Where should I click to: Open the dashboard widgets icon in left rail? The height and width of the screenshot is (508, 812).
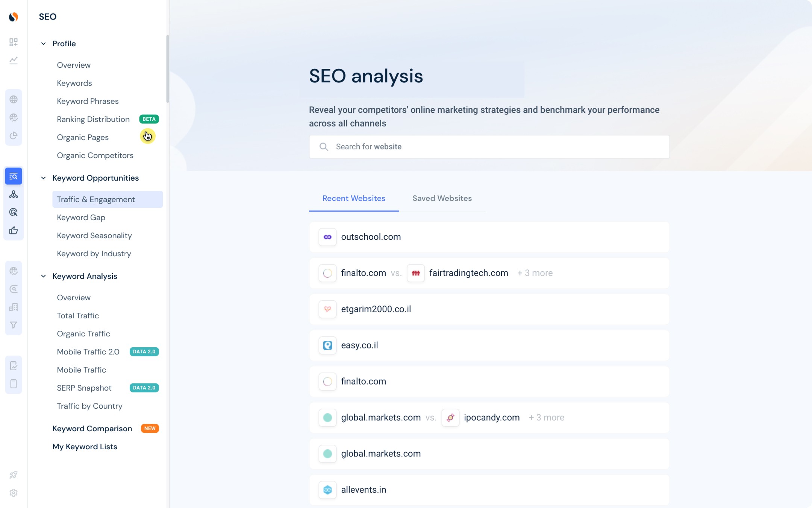(x=14, y=42)
